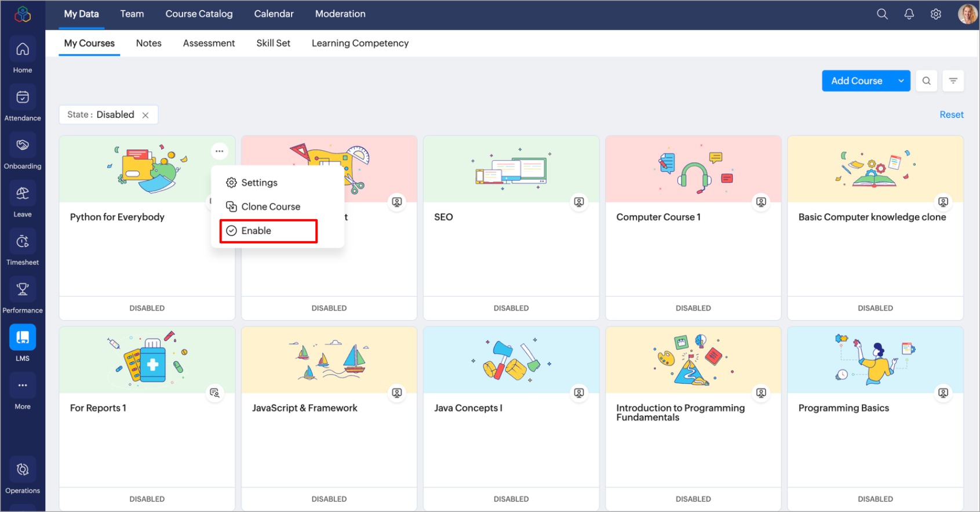Go to Onboarding in sidebar
The height and width of the screenshot is (512, 980).
tap(23, 152)
